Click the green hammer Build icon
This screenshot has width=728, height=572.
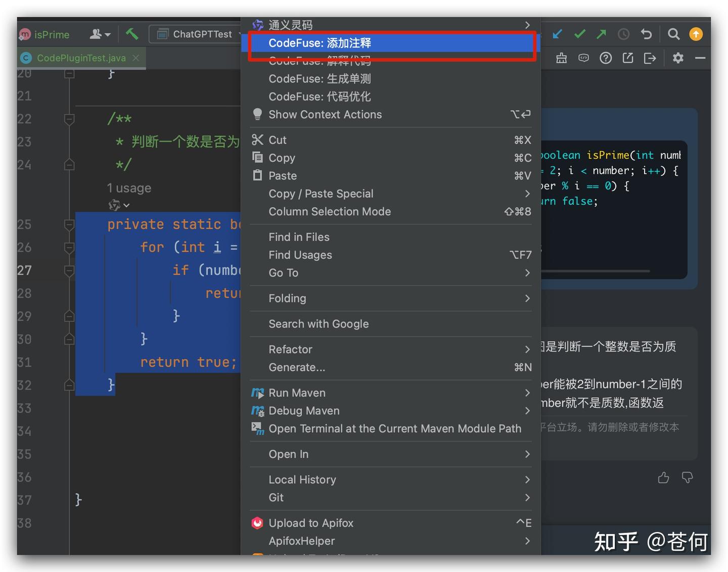132,34
